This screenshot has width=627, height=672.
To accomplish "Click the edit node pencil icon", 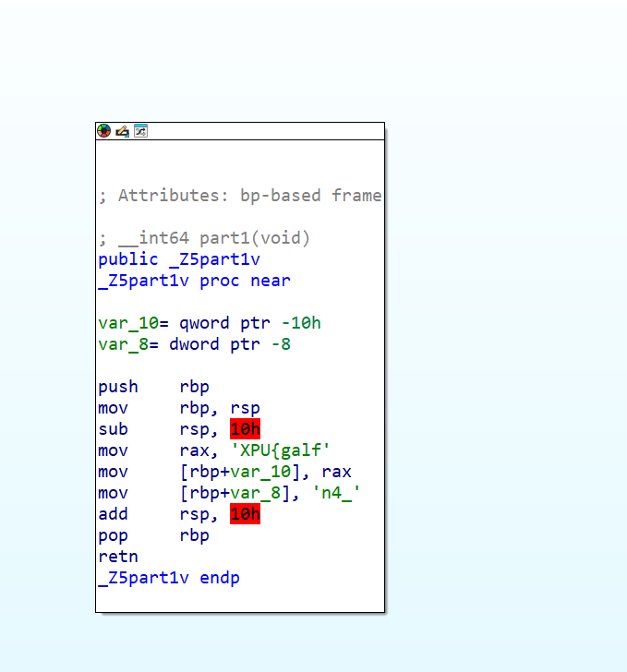I will click(122, 131).
